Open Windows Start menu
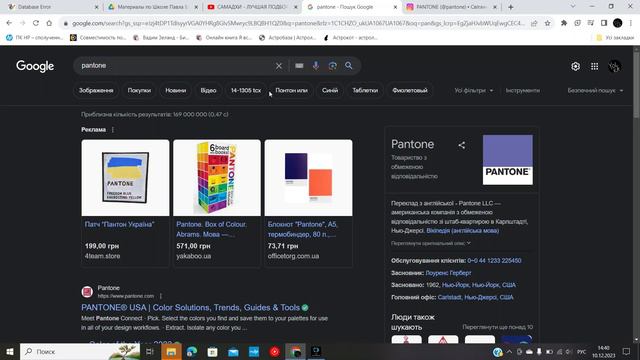Screen dimensions: 640x360 pyautogui.click(x=10, y=351)
